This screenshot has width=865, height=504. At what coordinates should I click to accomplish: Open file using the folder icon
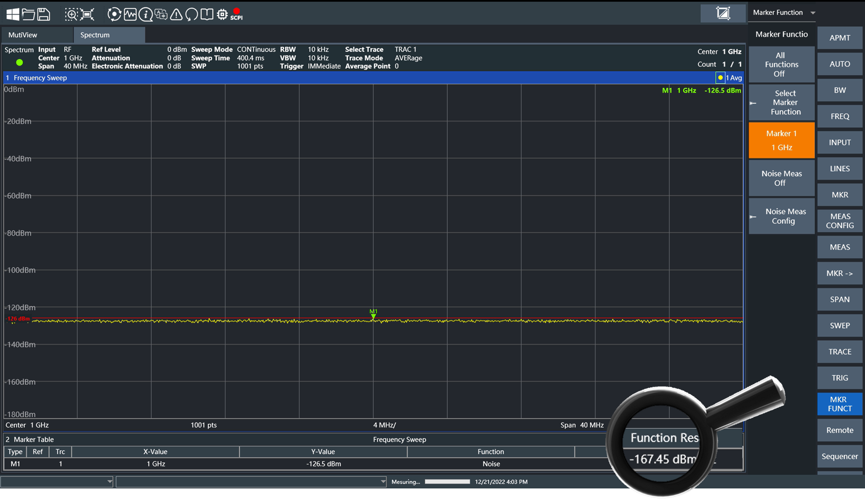(x=28, y=14)
